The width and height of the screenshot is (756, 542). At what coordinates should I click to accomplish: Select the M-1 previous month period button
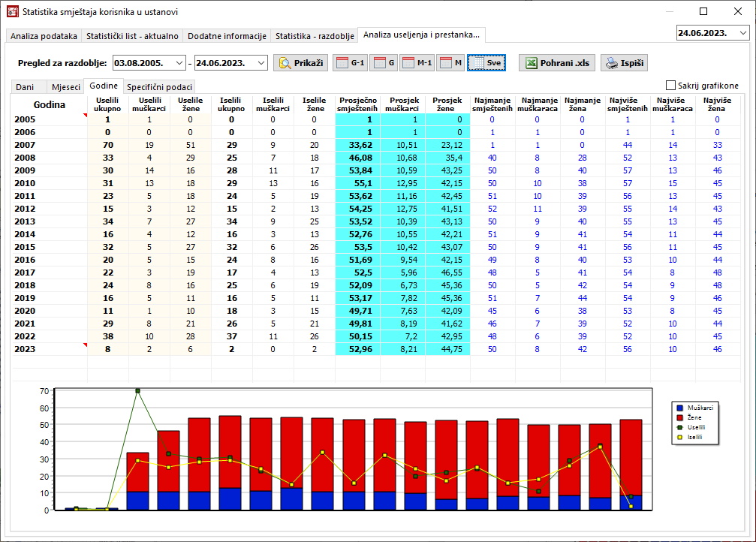417,63
